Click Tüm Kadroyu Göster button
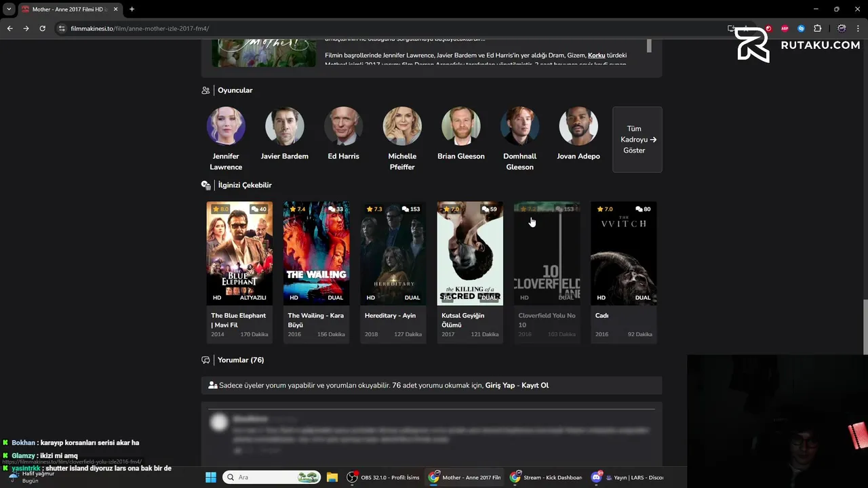This screenshot has width=868, height=488. click(637, 140)
